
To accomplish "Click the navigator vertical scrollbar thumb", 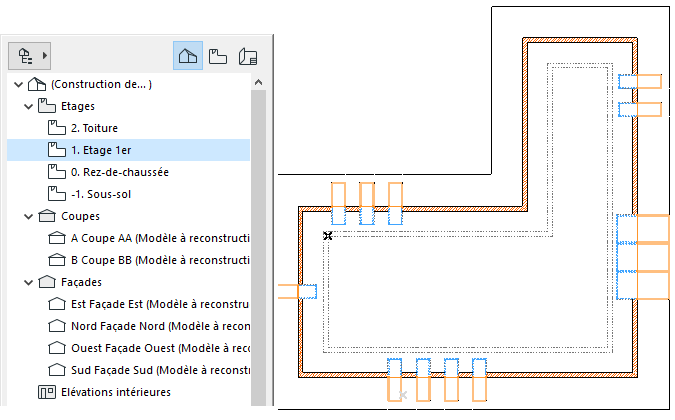I will tap(259, 247).
